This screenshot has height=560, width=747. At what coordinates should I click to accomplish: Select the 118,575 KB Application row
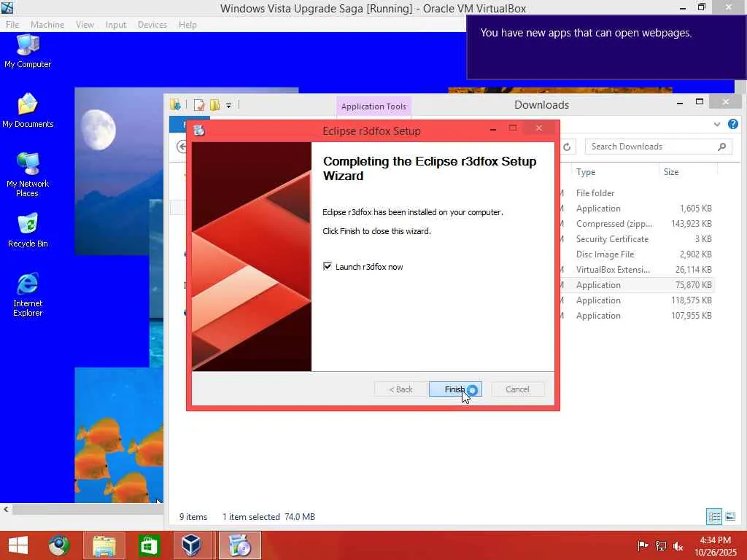[x=636, y=300]
